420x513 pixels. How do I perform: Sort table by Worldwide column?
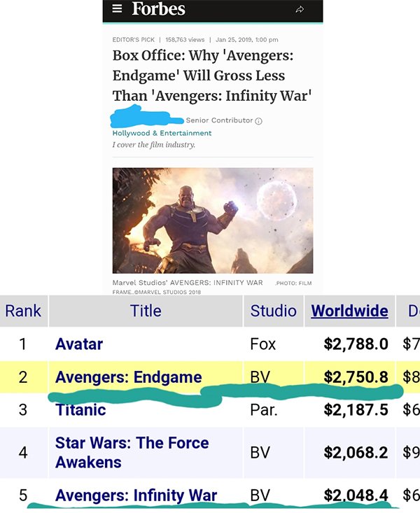click(349, 311)
